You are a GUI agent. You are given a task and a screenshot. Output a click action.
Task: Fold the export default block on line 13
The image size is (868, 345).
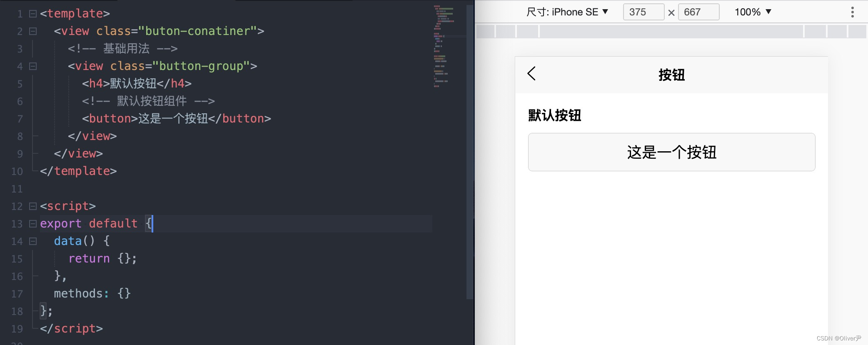click(x=33, y=224)
